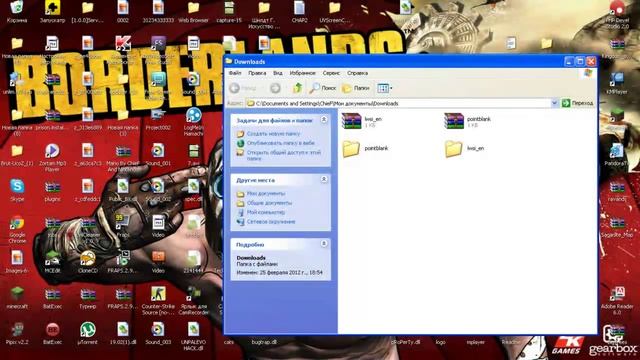Open the Сервис menu
Screen dimensions: 640x360
coord(331,73)
